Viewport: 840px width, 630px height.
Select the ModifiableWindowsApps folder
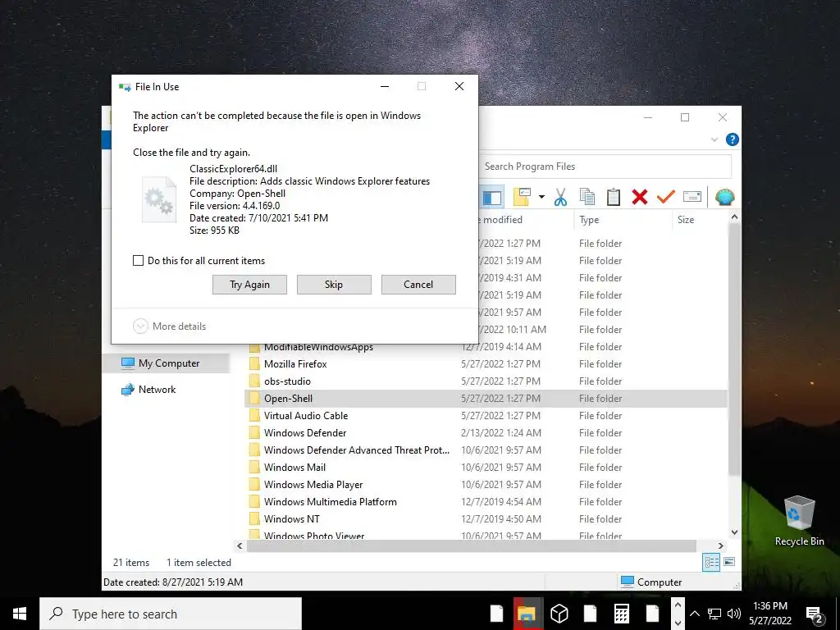318,347
